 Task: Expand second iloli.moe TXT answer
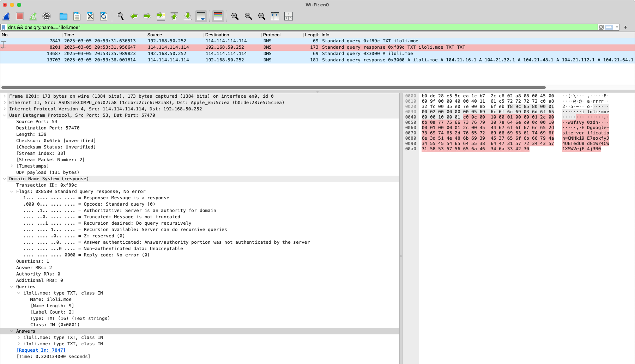coord(19,344)
